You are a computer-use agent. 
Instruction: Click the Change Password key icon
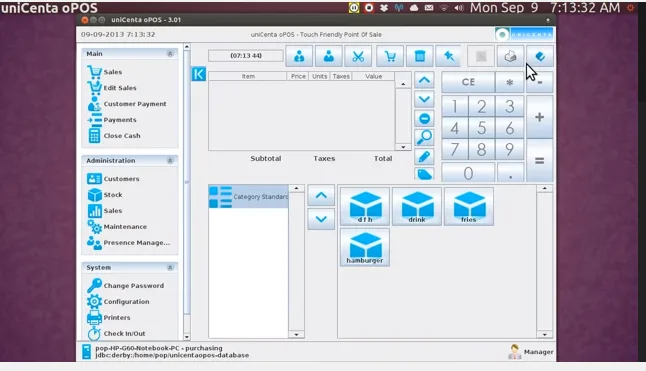click(x=94, y=285)
